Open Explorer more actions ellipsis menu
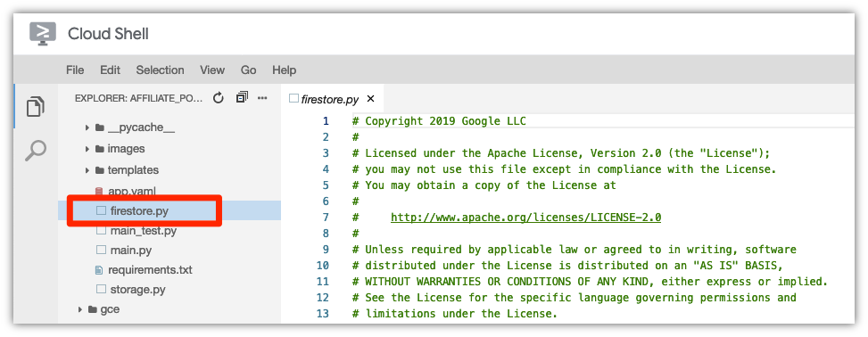Viewport: 868px width, 337px height. (x=262, y=98)
